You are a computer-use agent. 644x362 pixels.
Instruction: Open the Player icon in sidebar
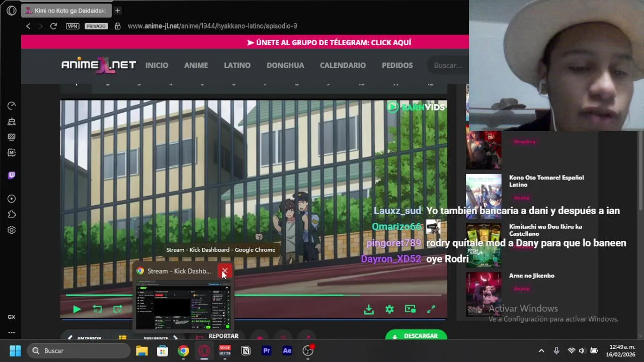[12, 199]
